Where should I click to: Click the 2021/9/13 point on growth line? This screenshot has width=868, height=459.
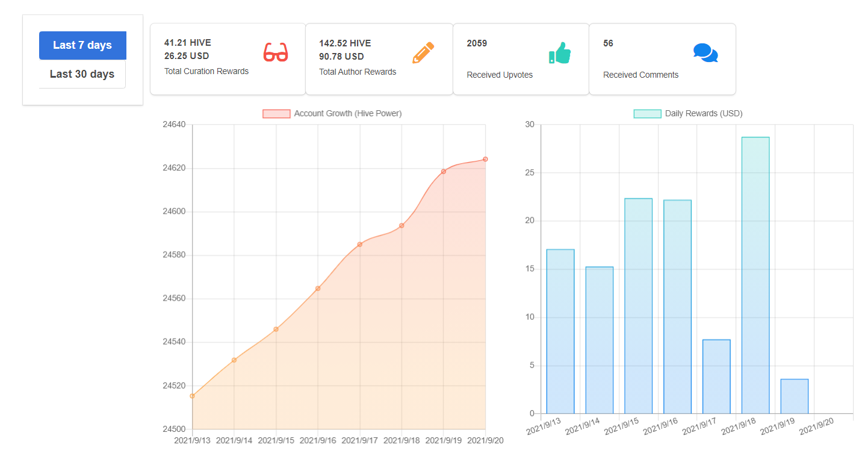coord(192,396)
